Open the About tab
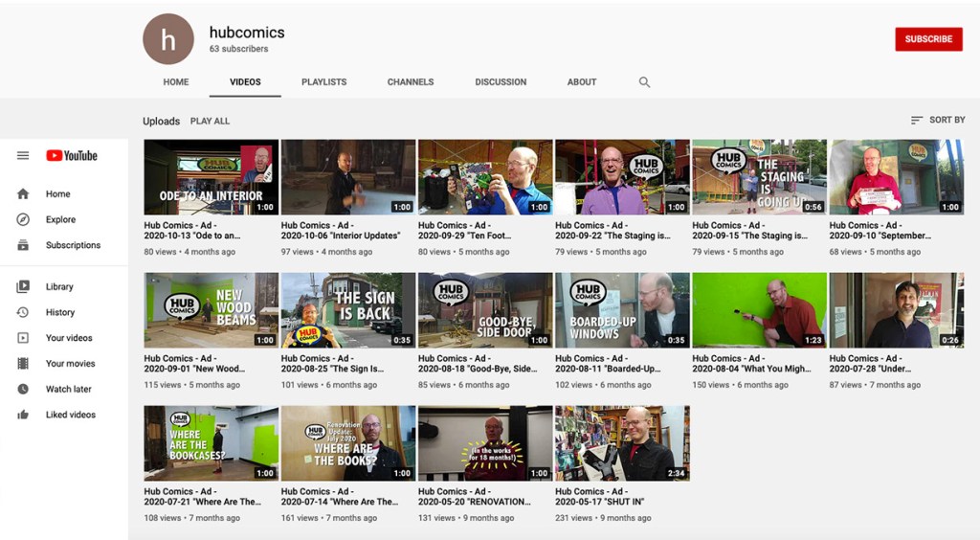The width and height of the screenshot is (980, 540). 581,82
